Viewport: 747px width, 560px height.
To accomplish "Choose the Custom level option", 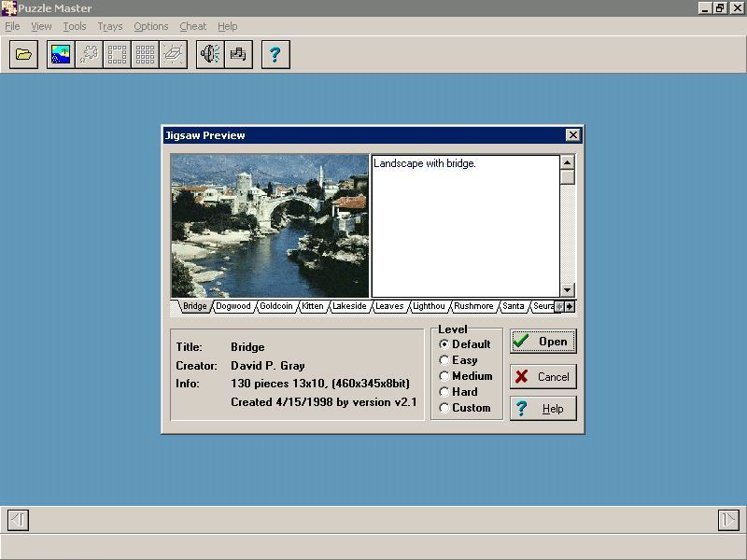I will [x=444, y=408].
